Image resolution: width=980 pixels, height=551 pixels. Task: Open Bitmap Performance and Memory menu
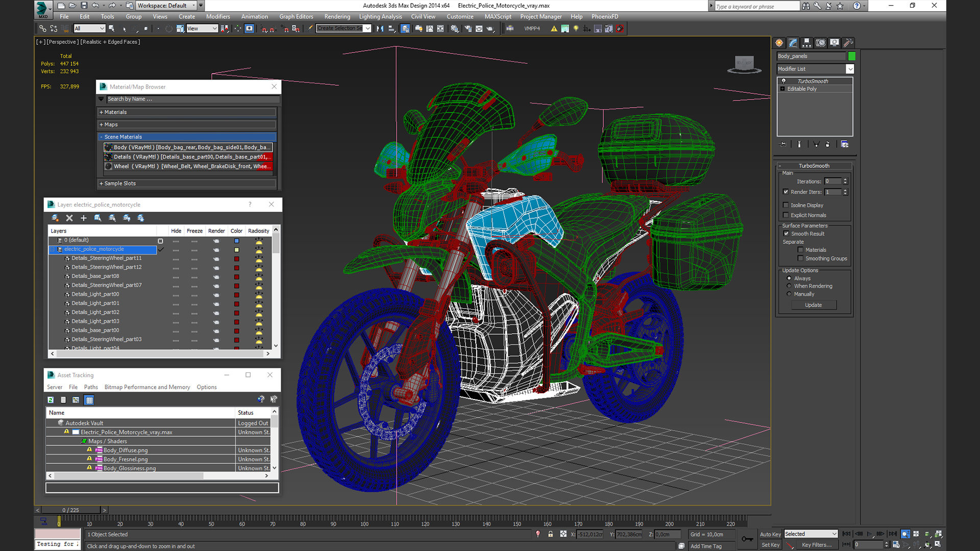[147, 387]
